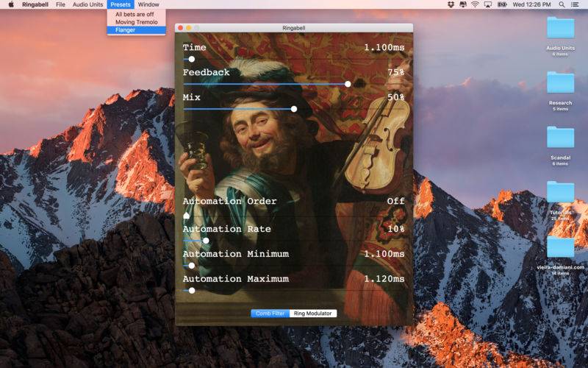Select the Research desktop folder
The width and height of the screenshot is (588, 368).
point(560,82)
